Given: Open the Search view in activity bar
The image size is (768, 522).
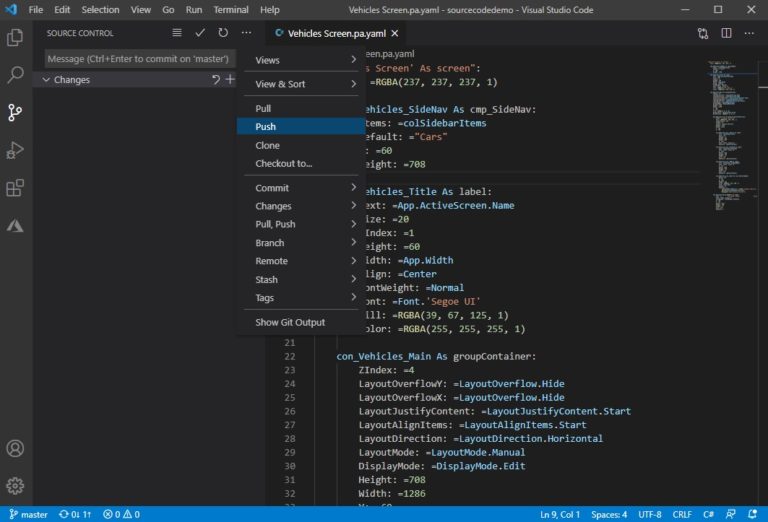Looking at the screenshot, I should pos(15,75).
